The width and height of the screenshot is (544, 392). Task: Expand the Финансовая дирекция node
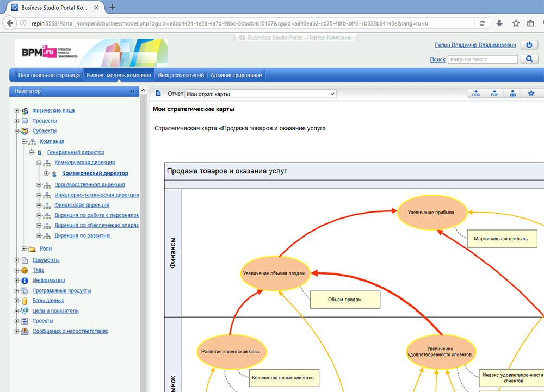(x=39, y=206)
